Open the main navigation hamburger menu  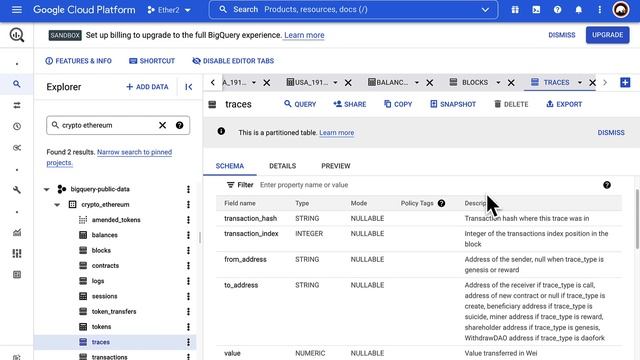pos(17,9)
